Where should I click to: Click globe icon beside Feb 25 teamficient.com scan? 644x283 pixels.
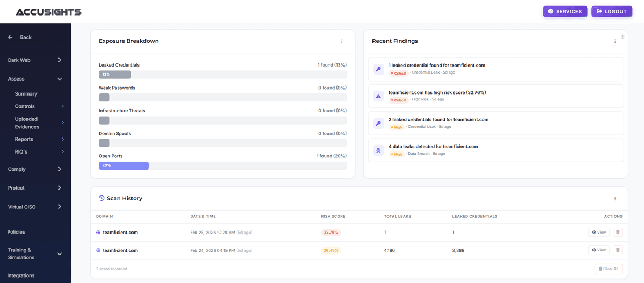98,233
